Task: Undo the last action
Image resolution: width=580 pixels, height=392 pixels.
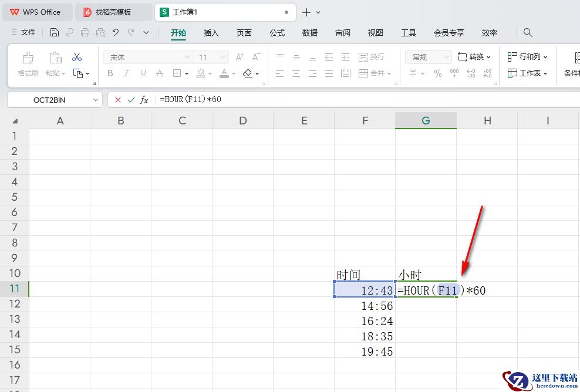Action: [116, 32]
